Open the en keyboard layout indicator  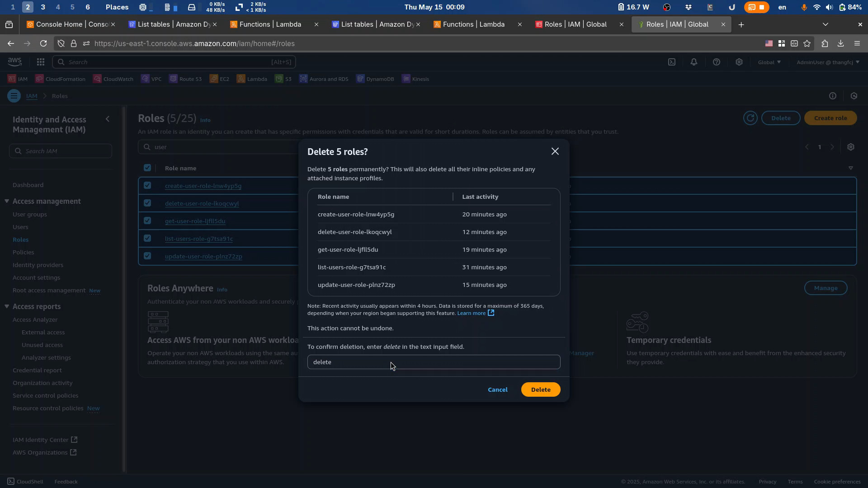(782, 7)
